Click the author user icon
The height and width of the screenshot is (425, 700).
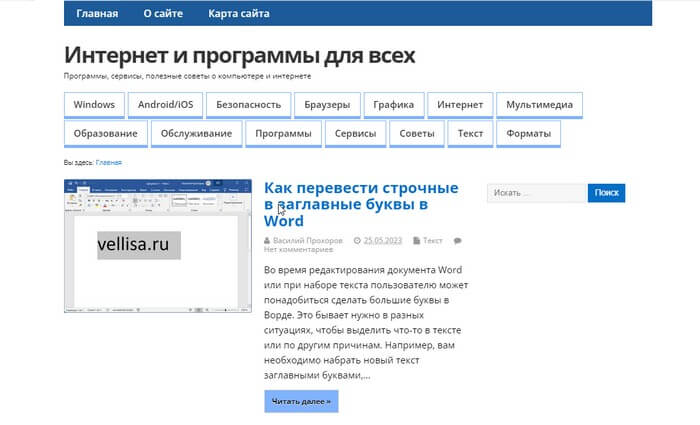pyautogui.click(x=267, y=241)
